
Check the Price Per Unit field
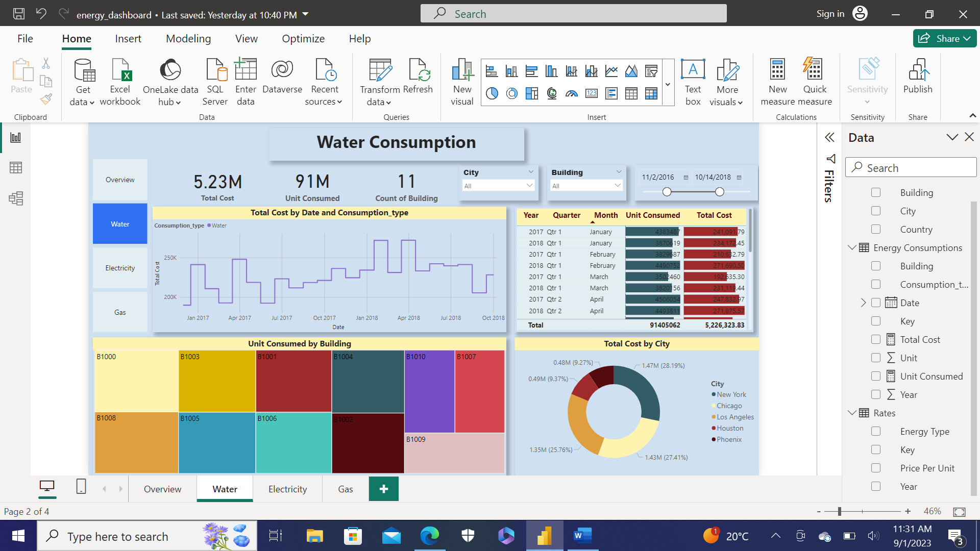(x=876, y=468)
